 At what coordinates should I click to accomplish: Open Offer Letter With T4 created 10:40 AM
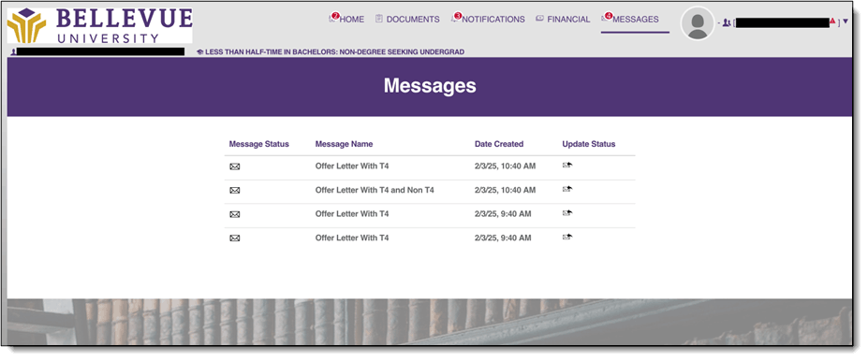(352, 166)
